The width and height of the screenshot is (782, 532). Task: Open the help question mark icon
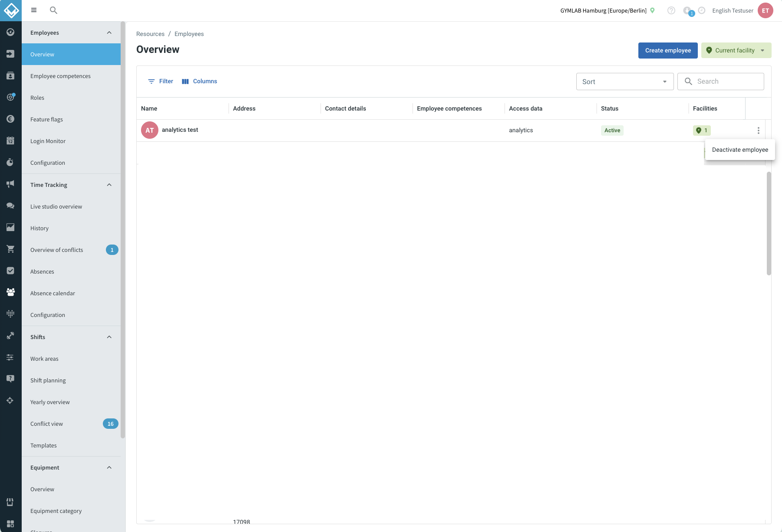[x=671, y=10]
